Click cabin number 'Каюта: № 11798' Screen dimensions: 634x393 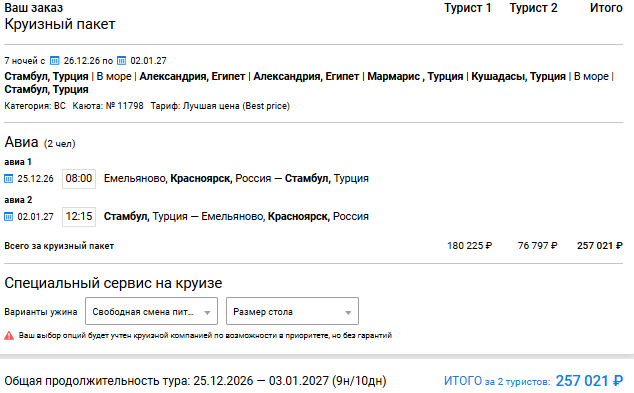click(108, 106)
